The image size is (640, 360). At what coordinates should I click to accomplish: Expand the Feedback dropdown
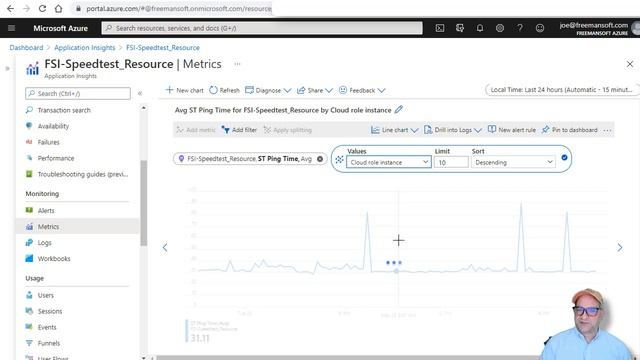point(362,90)
